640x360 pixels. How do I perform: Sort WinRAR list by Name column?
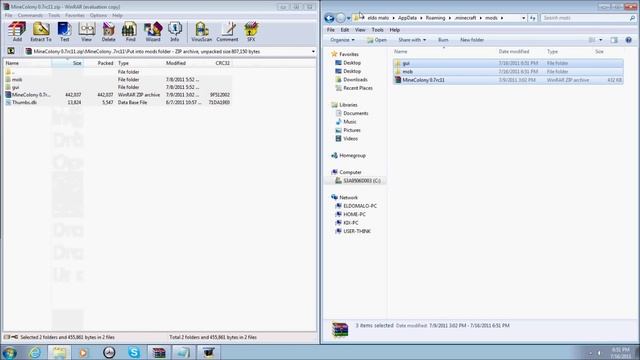[27, 63]
